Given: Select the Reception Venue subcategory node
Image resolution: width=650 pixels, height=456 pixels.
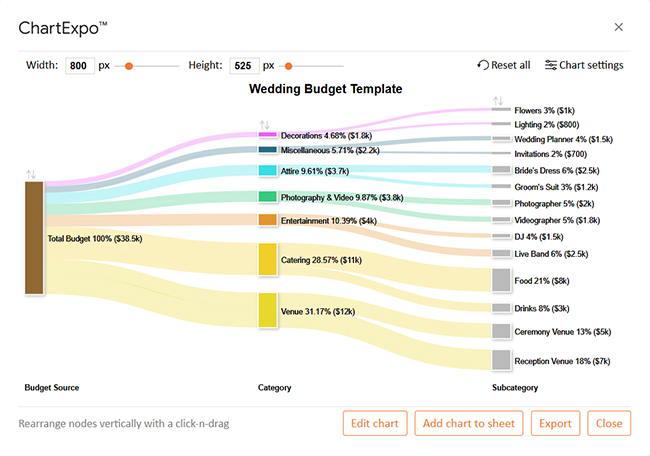Looking at the screenshot, I should click(501, 360).
